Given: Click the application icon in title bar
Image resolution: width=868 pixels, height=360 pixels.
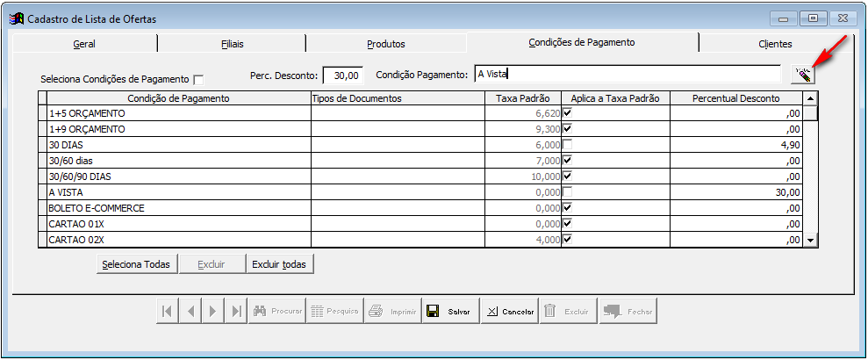Looking at the screenshot, I should 16,18.
